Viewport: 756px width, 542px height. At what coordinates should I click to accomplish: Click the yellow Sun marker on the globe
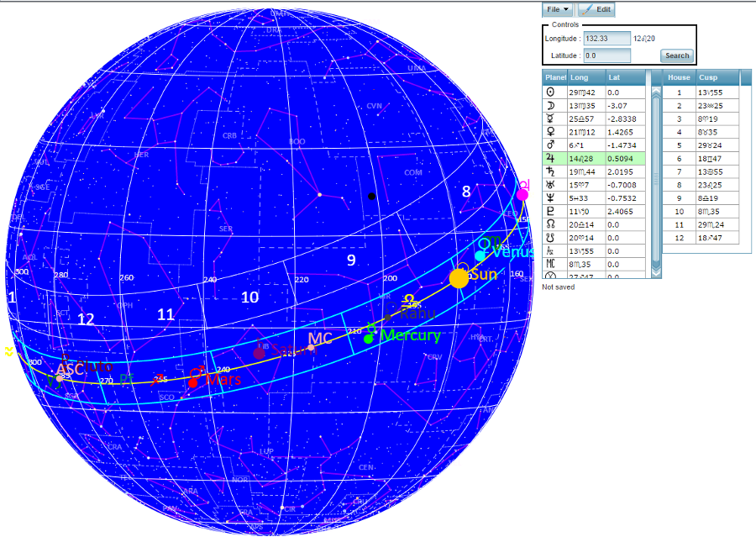pos(459,278)
